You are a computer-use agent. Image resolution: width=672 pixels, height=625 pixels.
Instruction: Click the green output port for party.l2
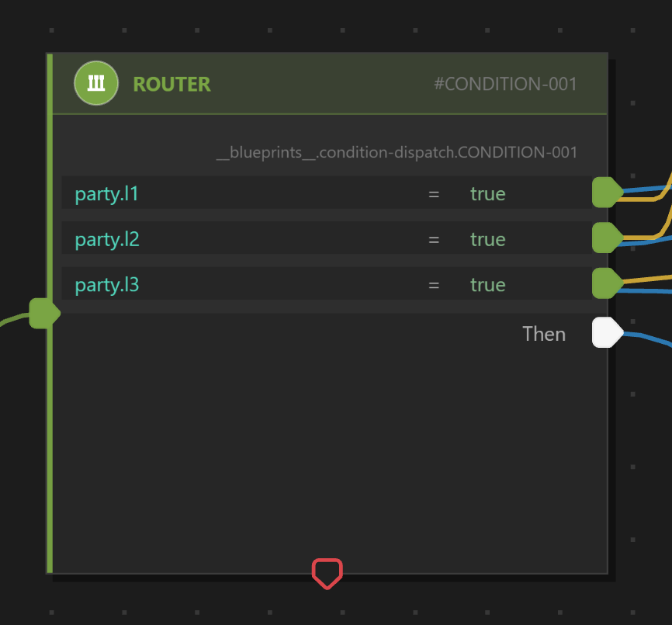[608, 238]
